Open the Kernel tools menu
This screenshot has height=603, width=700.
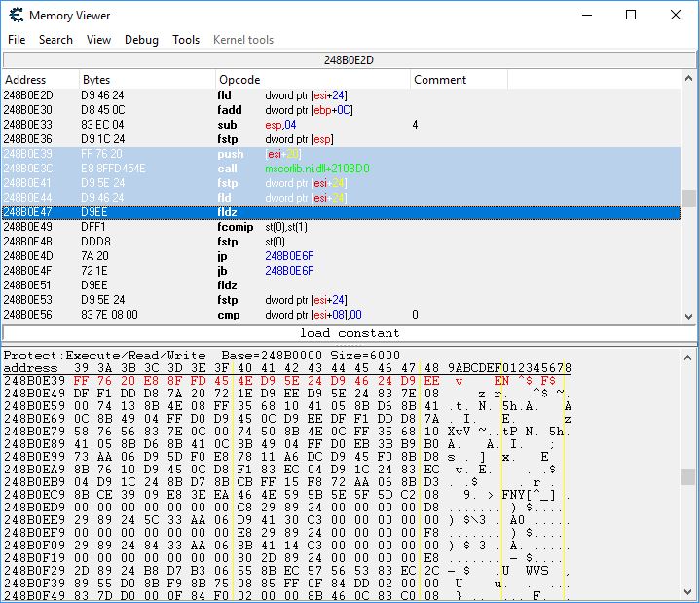pyautogui.click(x=243, y=40)
